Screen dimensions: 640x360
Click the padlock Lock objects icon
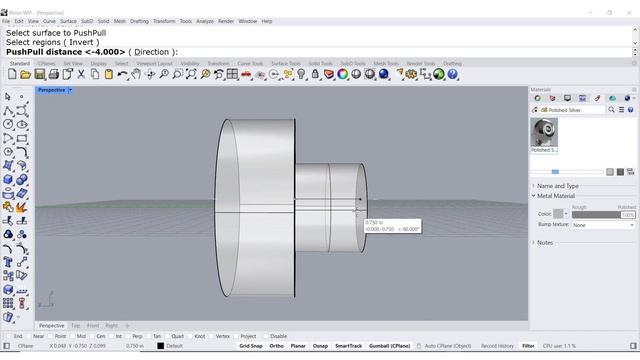point(315,74)
